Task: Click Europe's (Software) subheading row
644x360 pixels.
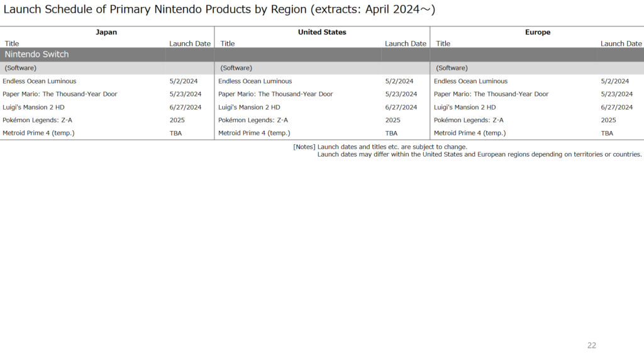Action: click(x=537, y=68)
